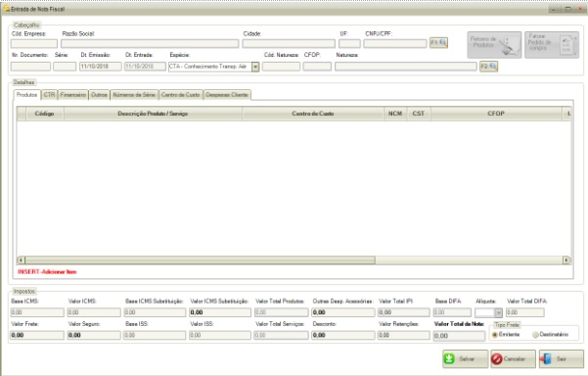588x376 pixels.
Task: Click INSERT-Adicionar Item red text
Action: point(47,271)
